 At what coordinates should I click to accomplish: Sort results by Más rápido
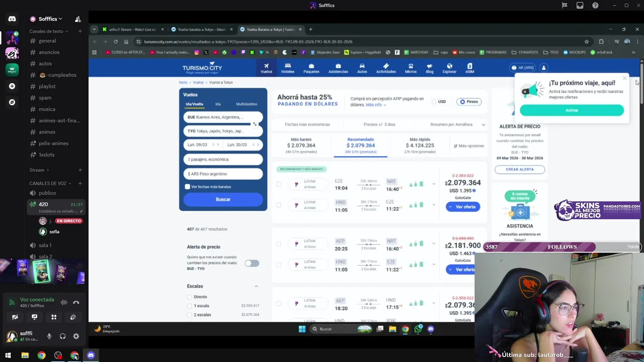click(420, 145)
